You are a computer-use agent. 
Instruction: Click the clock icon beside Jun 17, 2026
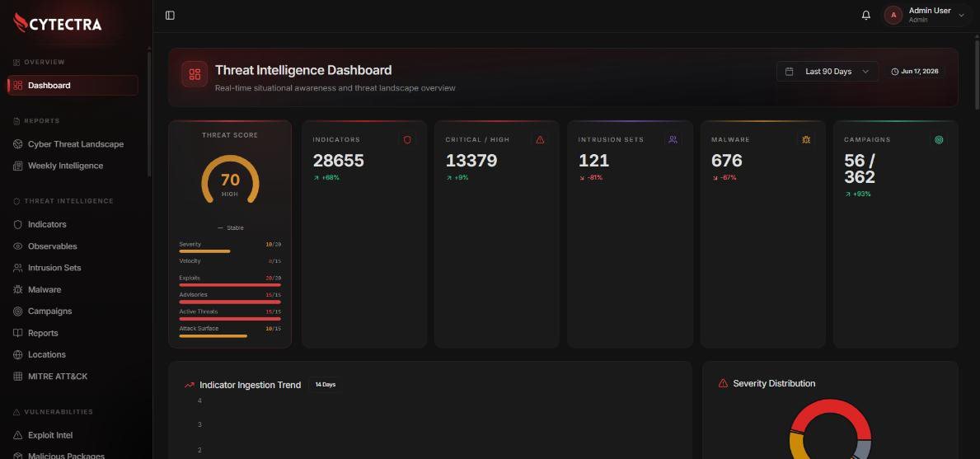pyautogui.click(x=894, y=72)
